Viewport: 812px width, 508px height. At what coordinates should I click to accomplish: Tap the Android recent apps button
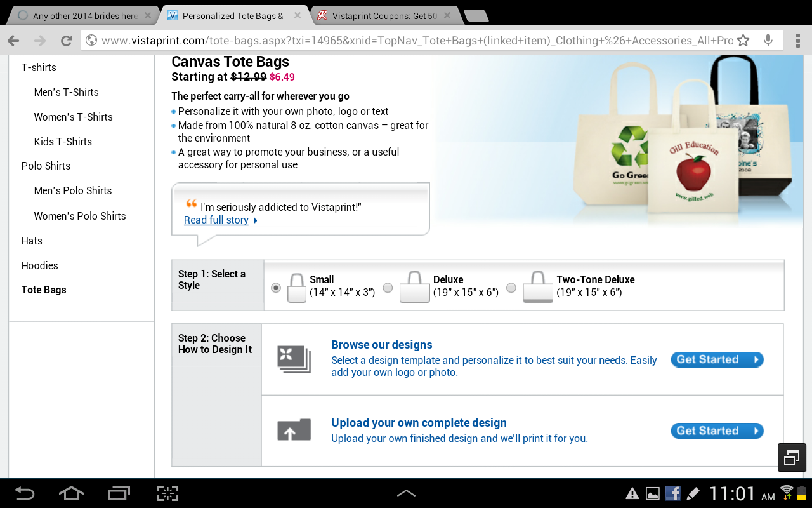[118, 493]
